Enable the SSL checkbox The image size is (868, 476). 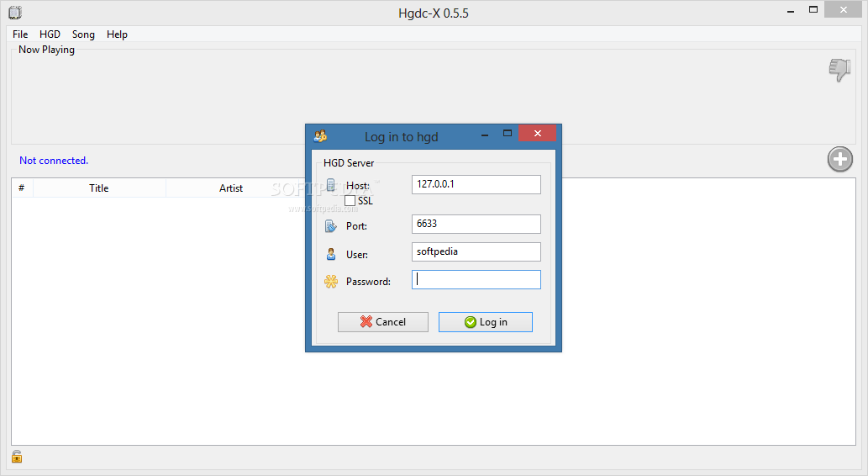click(x=350, y=201)
